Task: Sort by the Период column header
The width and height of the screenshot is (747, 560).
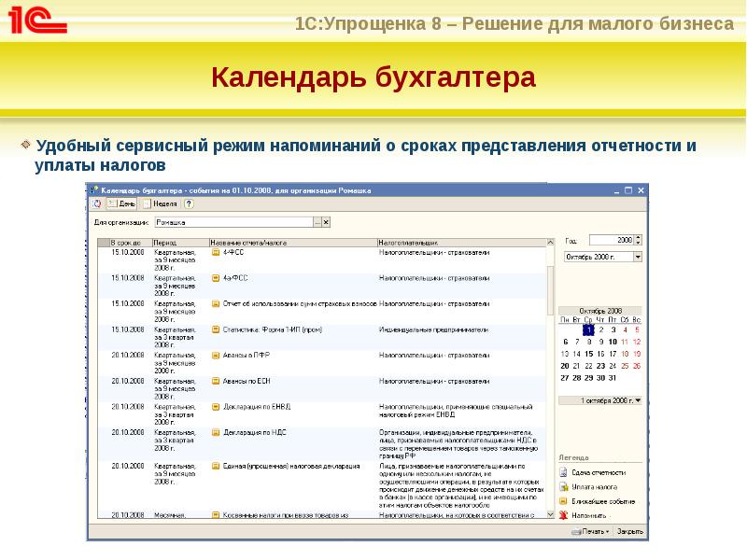Action: click(180, 243)
